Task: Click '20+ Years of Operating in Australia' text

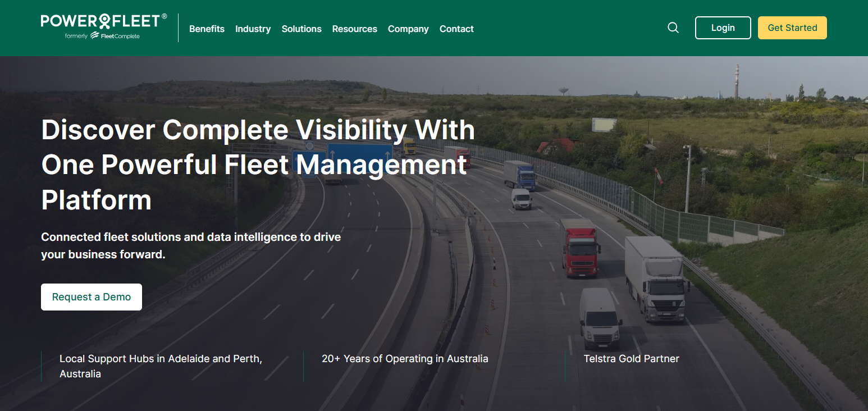Action: 405,359
